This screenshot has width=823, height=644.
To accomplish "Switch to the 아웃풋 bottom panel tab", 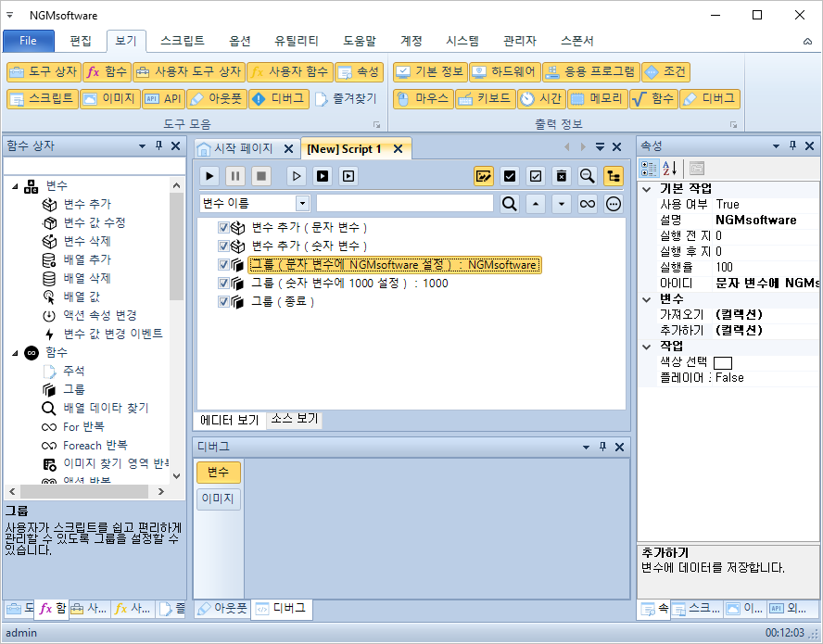I will 222,608.
